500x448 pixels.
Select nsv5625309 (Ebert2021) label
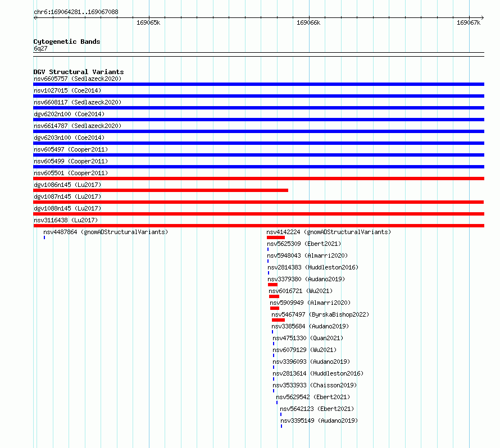pos(304,244)
